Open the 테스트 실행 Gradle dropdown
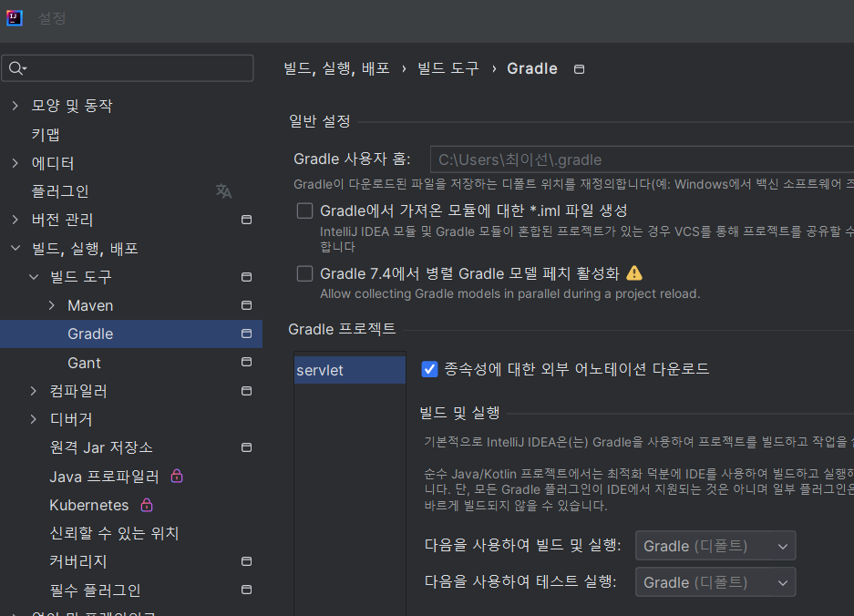Viewport: 854px width, 616px height. [715, 582]
